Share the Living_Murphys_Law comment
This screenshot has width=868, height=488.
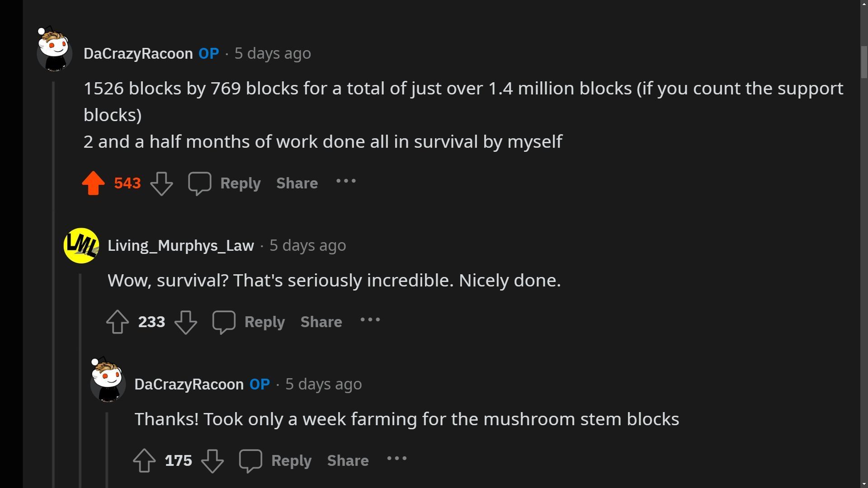321,322
